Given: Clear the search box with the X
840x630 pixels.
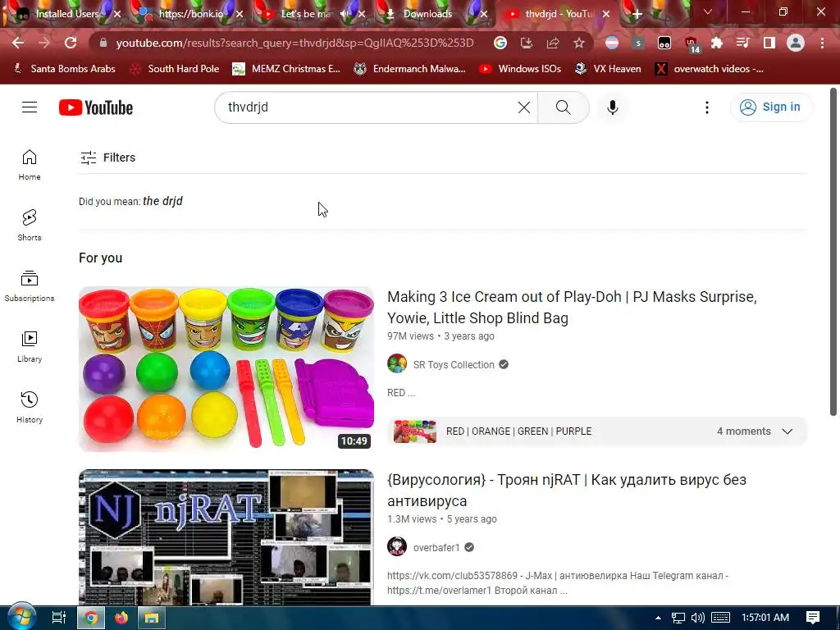Looking at the screenshot, I should [524, 107].
